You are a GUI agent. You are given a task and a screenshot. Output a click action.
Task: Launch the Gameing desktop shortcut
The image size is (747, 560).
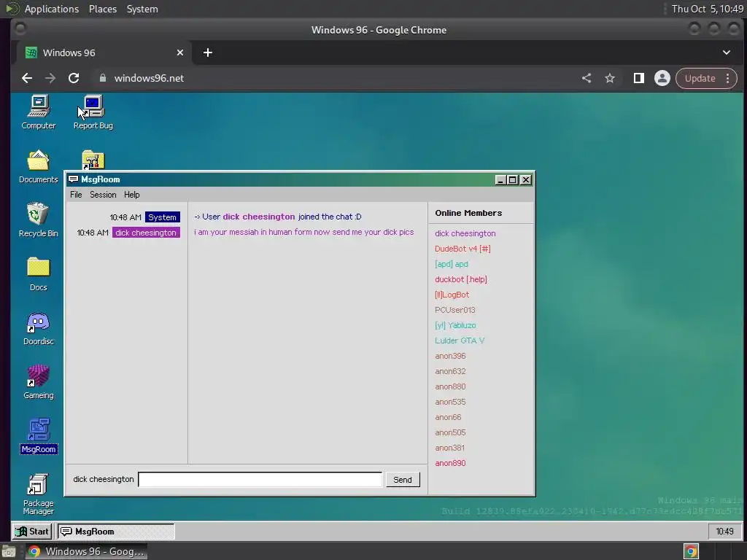(x=38, y=382)
